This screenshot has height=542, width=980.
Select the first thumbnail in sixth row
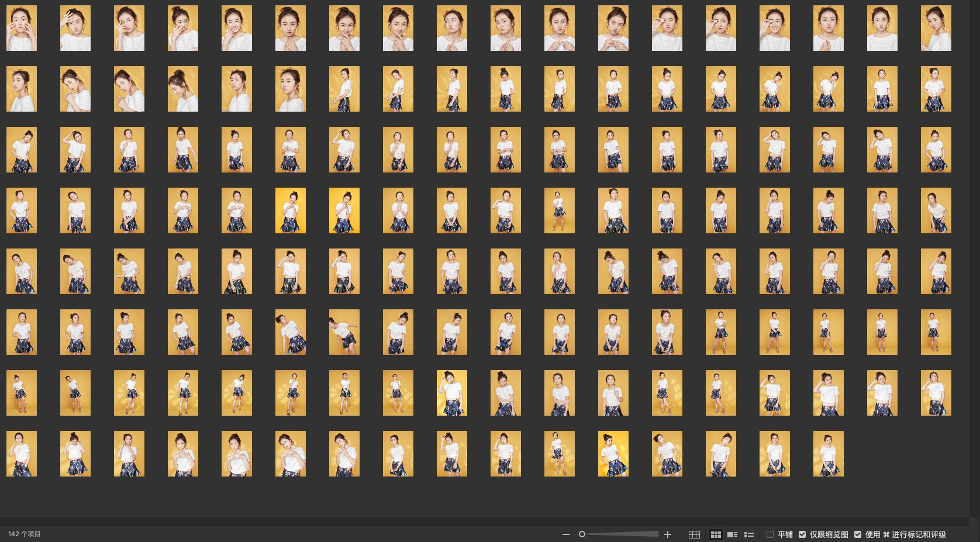tap(22, 332)
